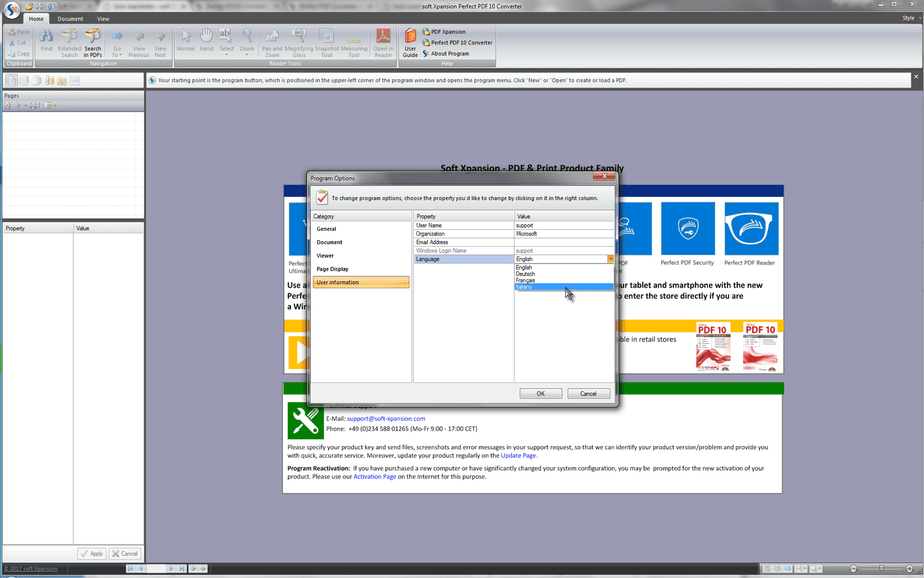Follow the Activation Page link
924x578 pixels.
(375, 477)
